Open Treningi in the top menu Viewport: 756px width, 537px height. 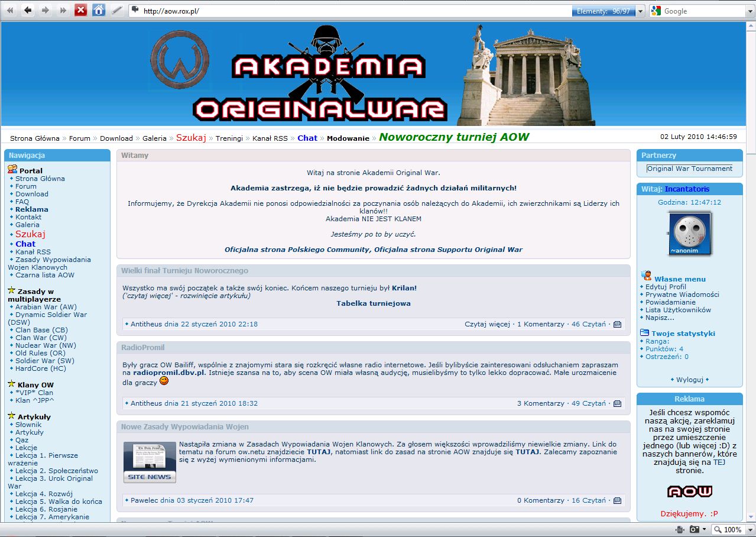click(229, 138)
